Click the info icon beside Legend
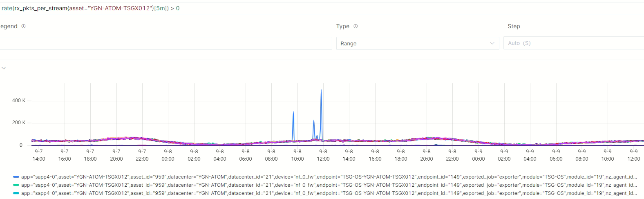 point(23,26)
